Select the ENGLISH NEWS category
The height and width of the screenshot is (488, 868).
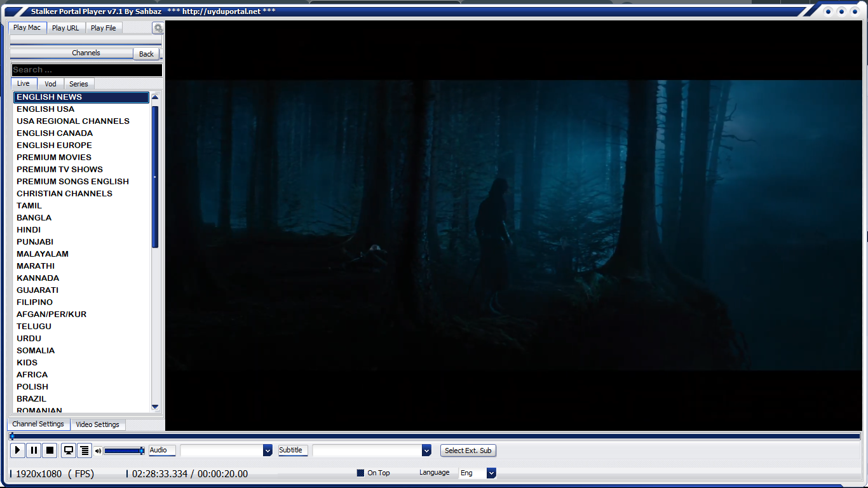tap(81, 97)
